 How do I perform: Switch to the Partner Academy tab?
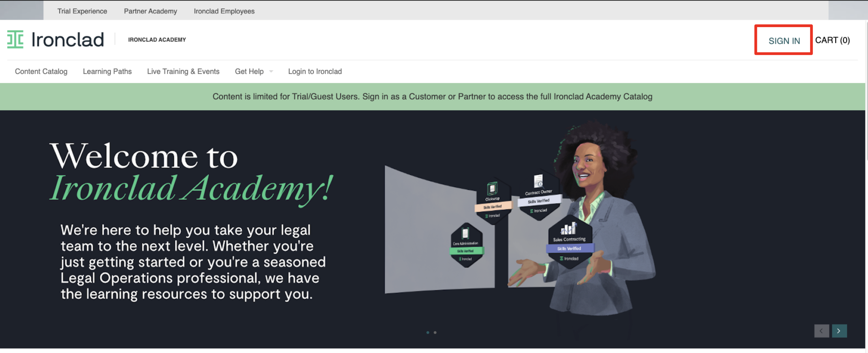tap(150, 11)
